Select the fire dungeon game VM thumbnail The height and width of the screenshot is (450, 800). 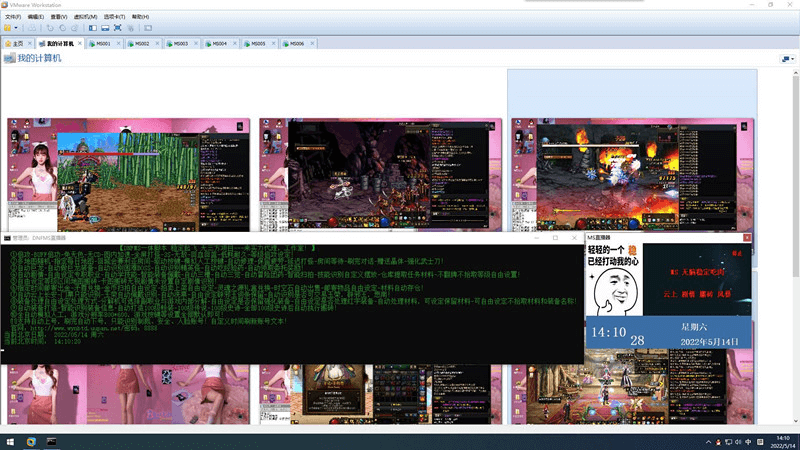633,175
